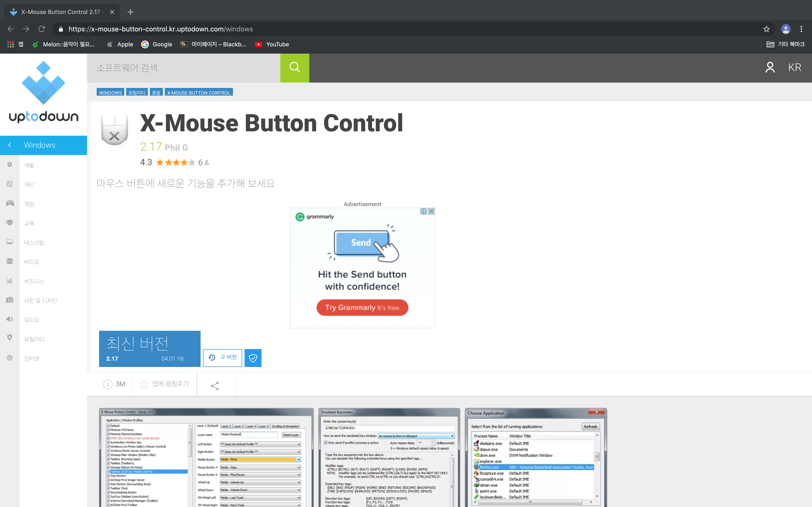Select the 유틸리티 breadcrumb tag
The width and height of the screenshot is (812, 507).
click(x=137, y=92)
